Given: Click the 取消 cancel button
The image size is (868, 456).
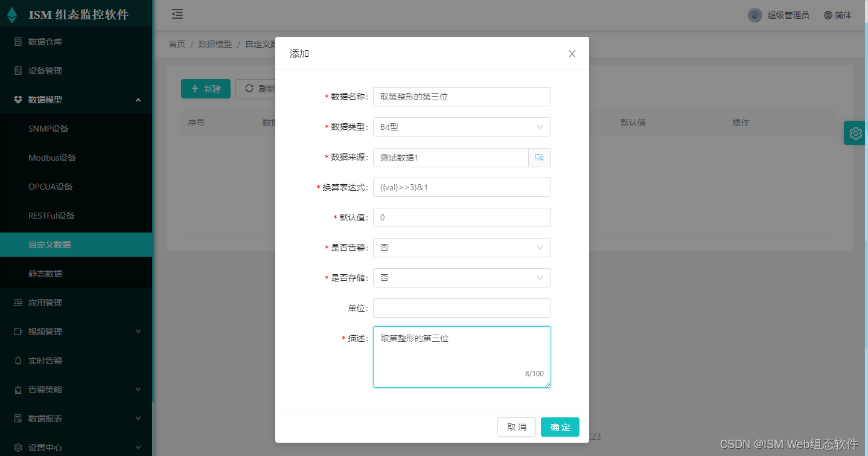Looking at the screenshot, I should (x=516, y=427).
